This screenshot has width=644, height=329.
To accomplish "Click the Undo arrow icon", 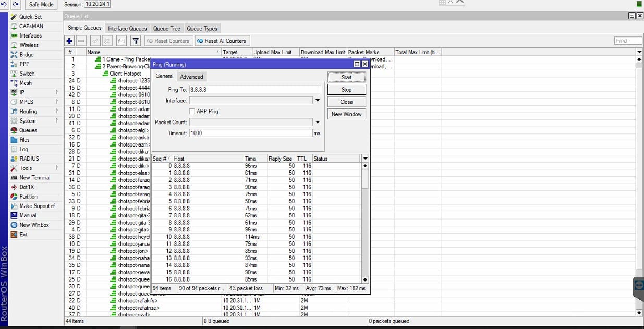I will [x=5, y=4].
